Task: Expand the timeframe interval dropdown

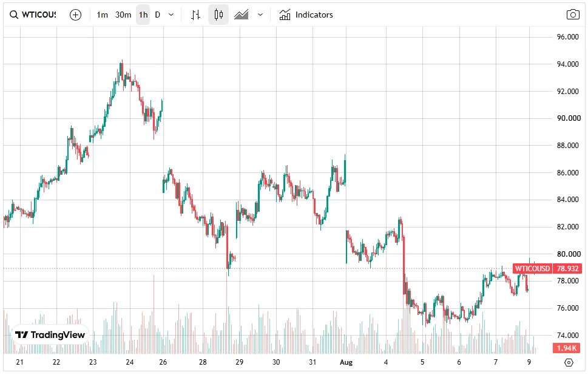Action: click(171, 15)
